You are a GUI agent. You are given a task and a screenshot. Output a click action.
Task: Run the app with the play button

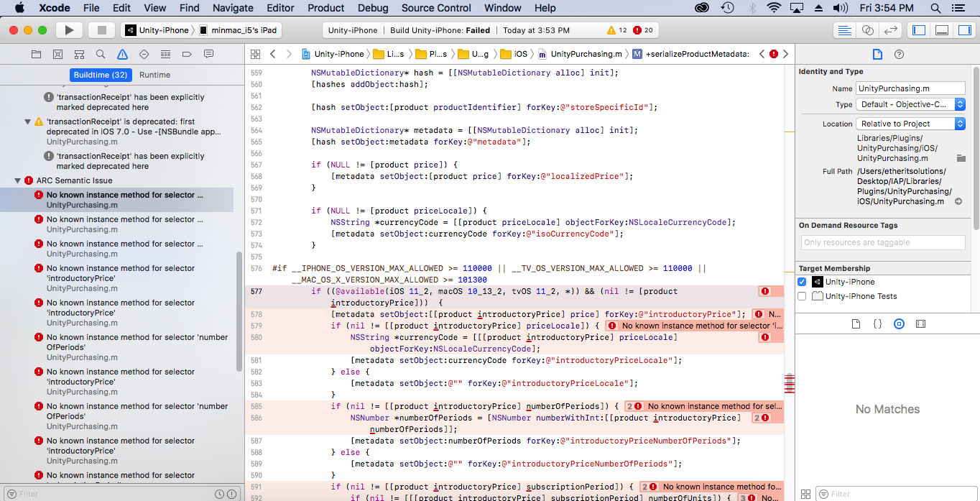(67, 30)
